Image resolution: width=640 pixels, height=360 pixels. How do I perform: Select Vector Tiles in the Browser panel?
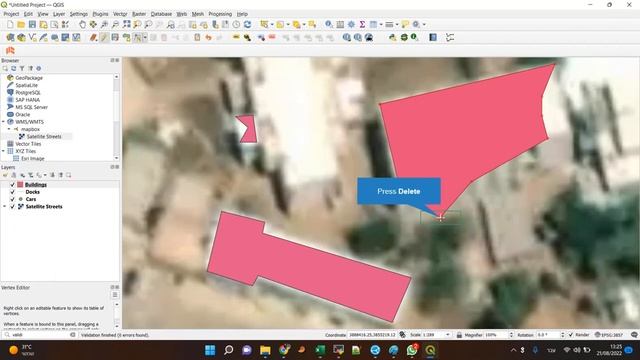pos(28,144)
